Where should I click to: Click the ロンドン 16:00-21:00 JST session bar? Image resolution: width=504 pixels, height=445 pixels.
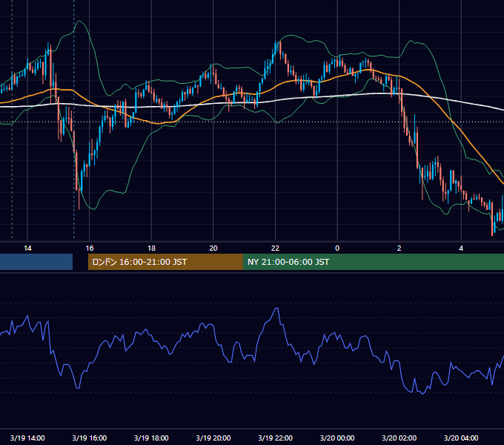165,262
